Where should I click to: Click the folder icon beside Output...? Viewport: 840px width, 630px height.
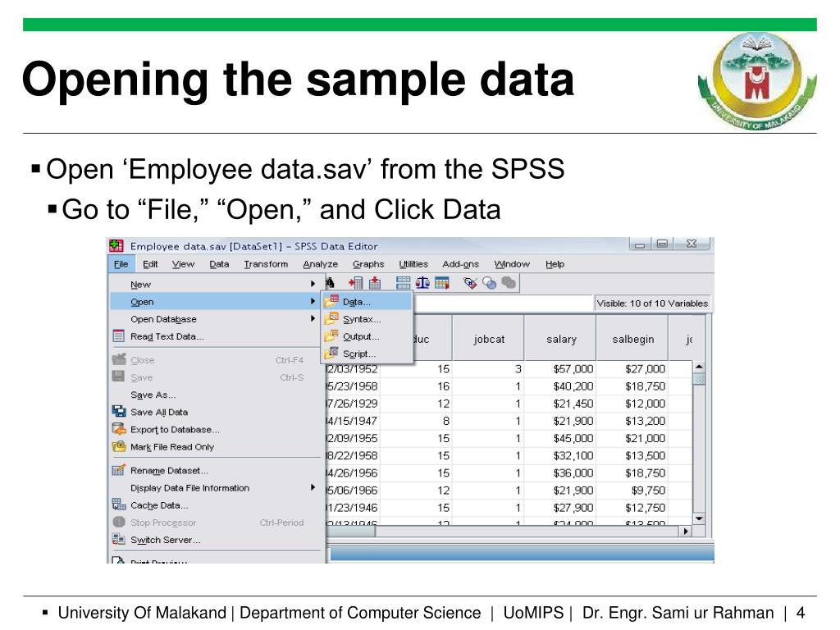point(331,336)
